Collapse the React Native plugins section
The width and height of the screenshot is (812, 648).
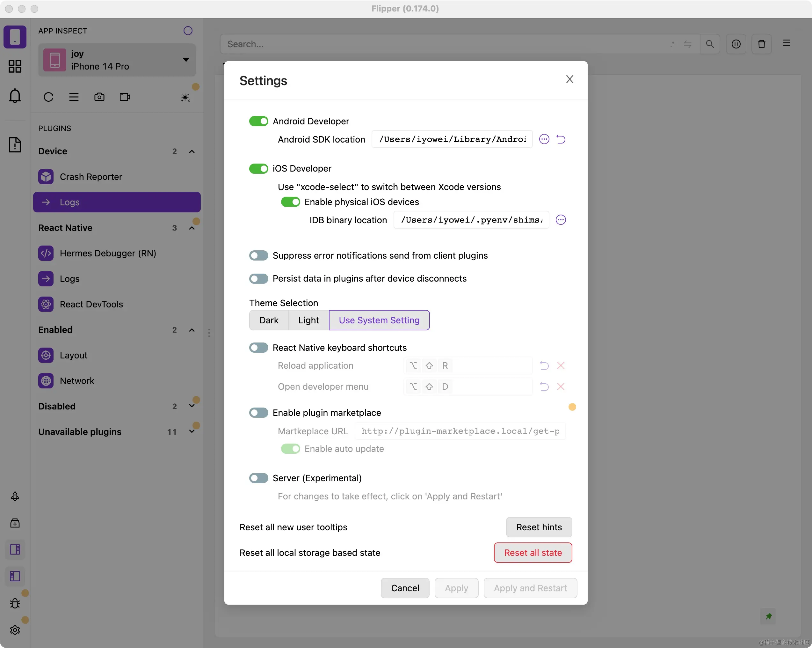tap(192, 228)
